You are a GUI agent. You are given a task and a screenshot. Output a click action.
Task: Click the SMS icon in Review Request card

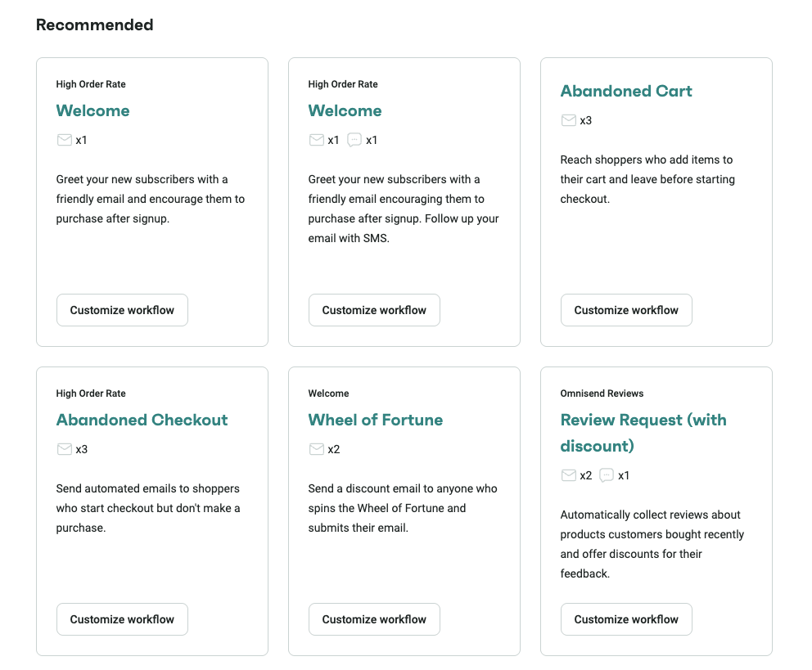point(607,475)
